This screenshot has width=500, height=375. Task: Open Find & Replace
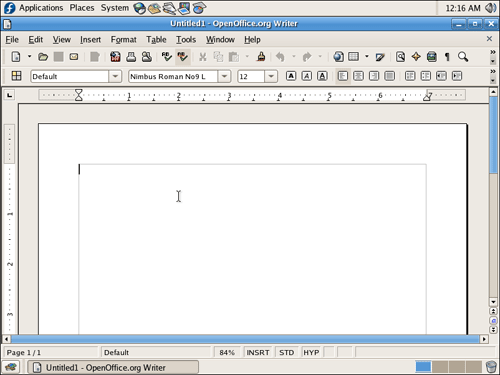pos(400,57)
